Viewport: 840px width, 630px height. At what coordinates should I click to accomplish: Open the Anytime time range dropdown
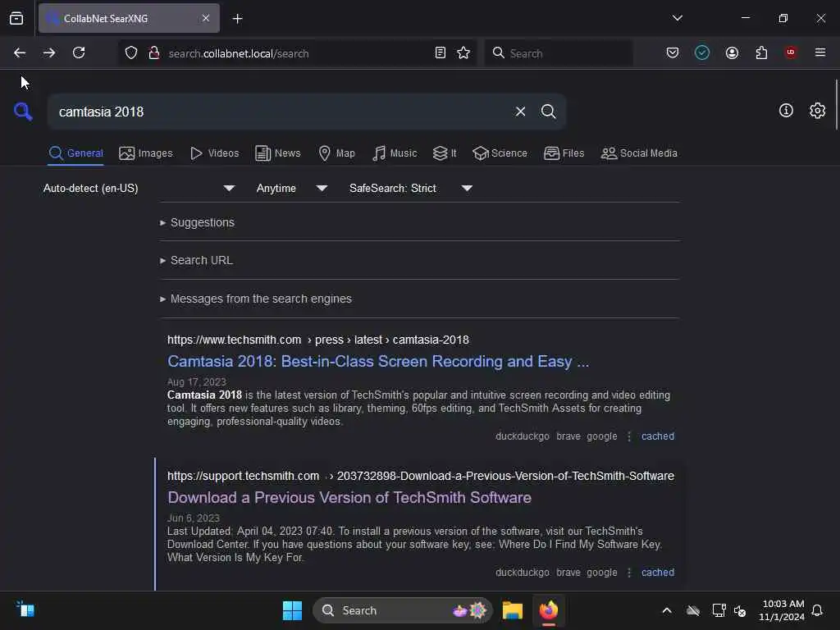tap(291, 188)
